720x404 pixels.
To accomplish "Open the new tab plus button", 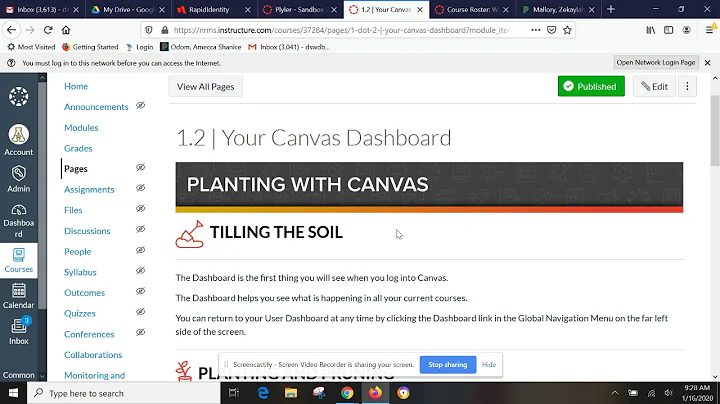I will pos(611,9).
